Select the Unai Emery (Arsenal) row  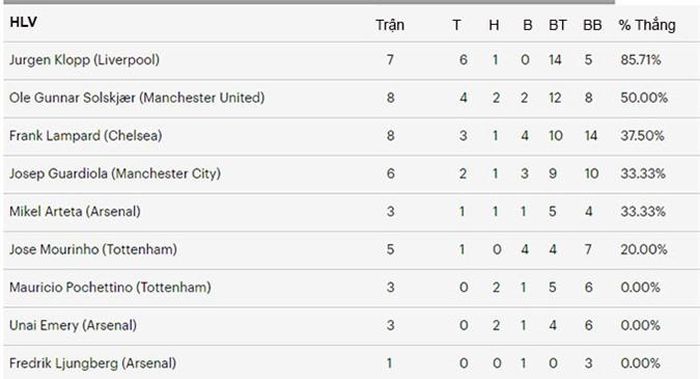point(352,326)
